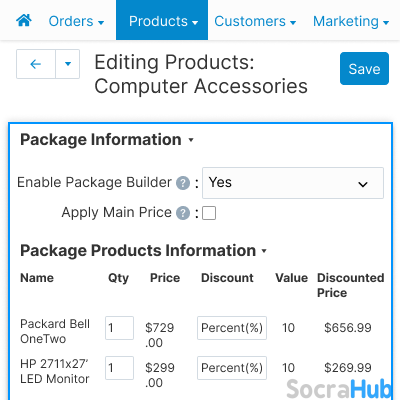Click help icon next to Apply Main Price
400x400 pixels.
pyautogui.click(x=183, y=213)
